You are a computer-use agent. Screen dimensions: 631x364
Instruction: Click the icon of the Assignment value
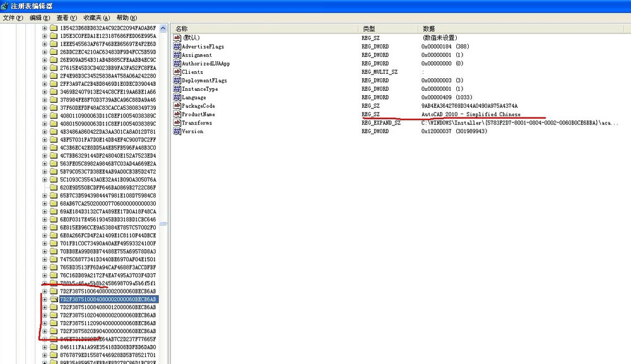[177, 55]
